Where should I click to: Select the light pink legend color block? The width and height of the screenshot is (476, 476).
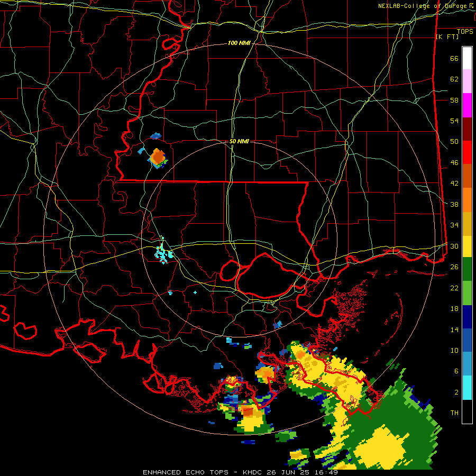[x=467, y=81]
